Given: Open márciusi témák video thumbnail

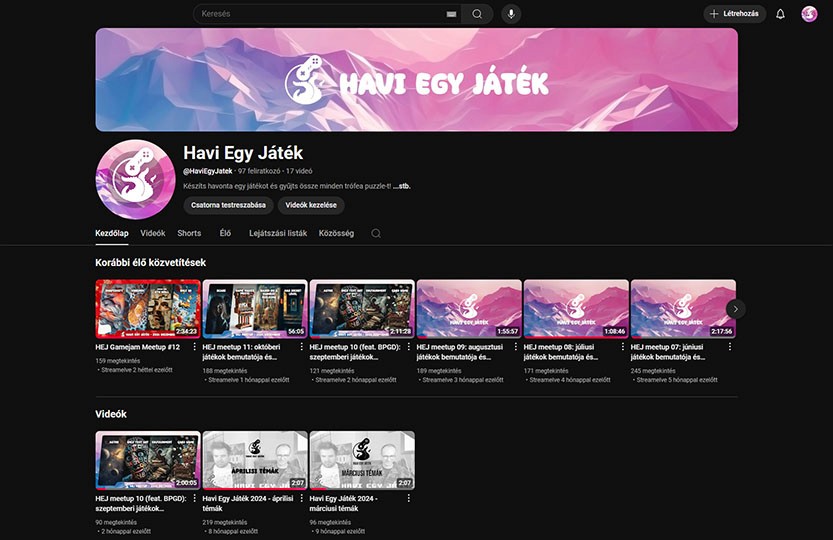Looking at the screenshot, I should point(362,460).
